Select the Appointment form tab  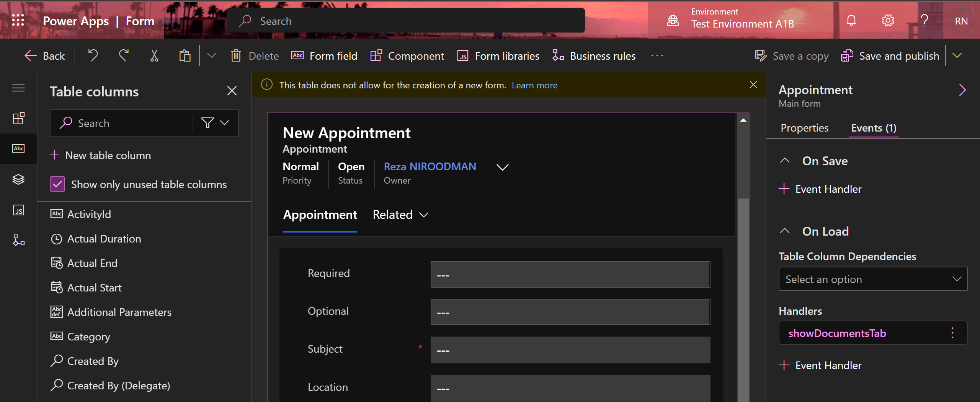(x=320, y=215)
